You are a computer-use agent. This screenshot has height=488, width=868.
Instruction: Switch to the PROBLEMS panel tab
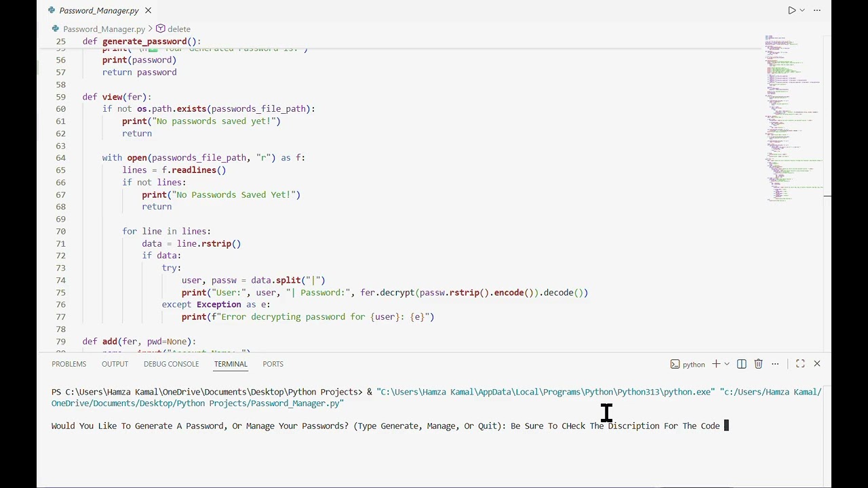(69, 364)
